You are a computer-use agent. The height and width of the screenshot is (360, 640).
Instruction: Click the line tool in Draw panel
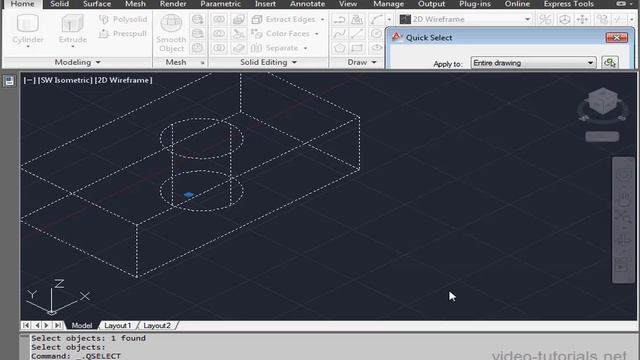pos(357,33)
